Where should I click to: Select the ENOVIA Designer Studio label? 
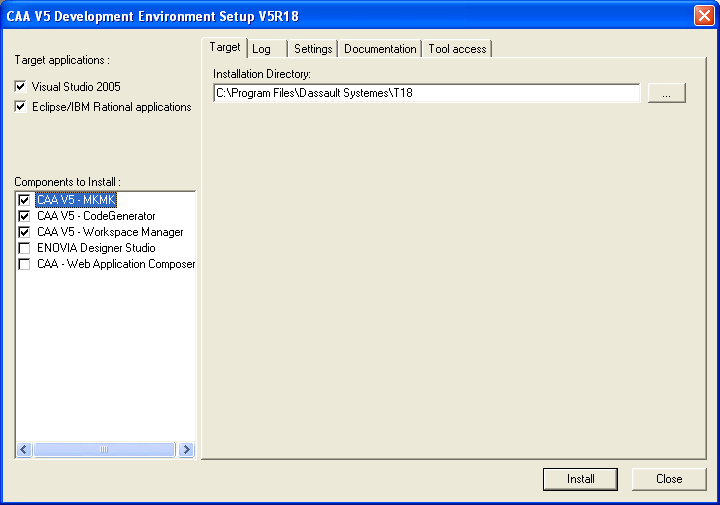click(x=96, y=248)
